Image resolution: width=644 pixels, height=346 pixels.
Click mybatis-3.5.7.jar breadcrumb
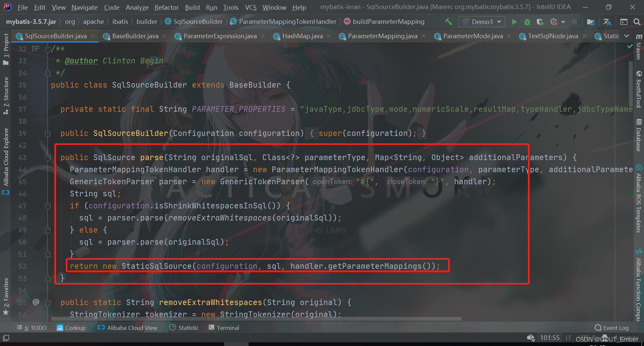pyautogui.click(x=31, y=22)
